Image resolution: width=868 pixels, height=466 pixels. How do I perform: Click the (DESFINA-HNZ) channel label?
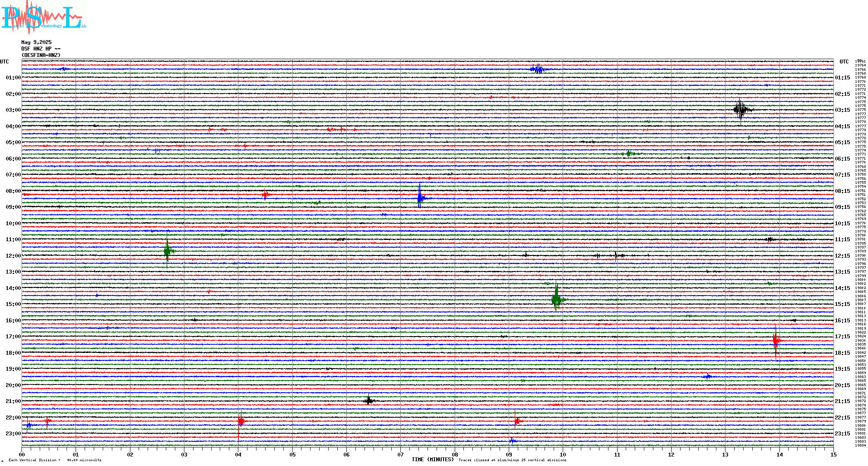coord(41,55)
